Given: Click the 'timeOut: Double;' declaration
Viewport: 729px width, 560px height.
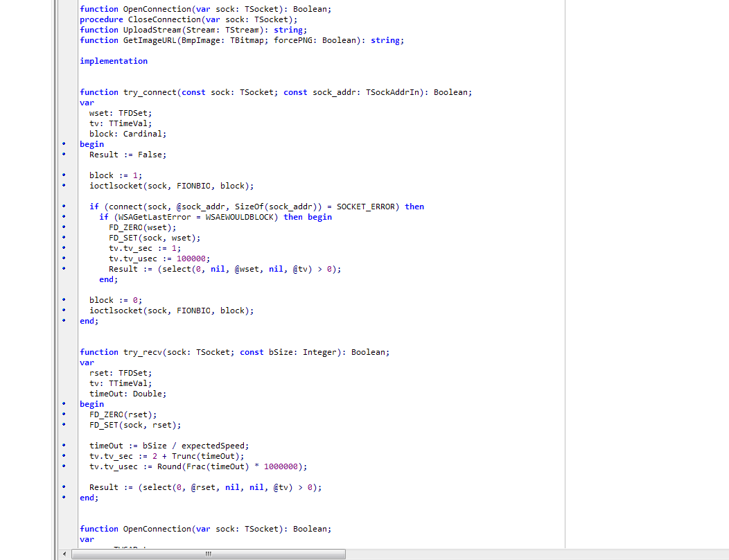Looking at the screenshot, I should pos(128,394).
